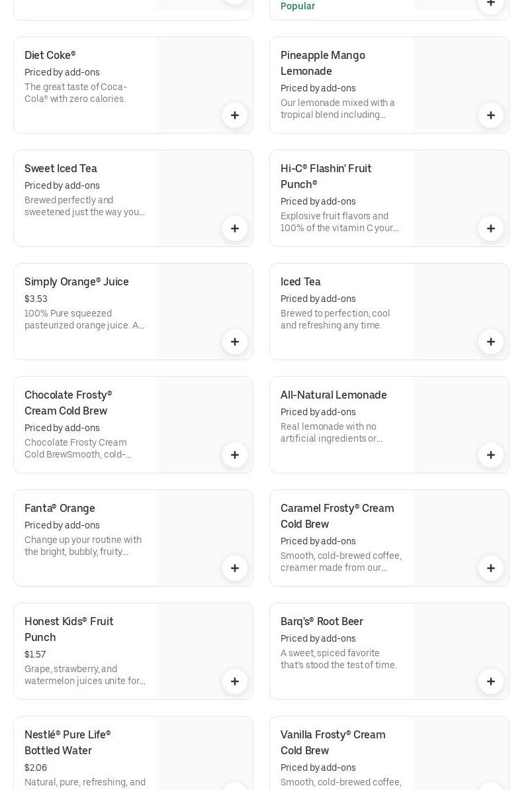Image resolution: width=532 pixels, height=790 pixels.
Task: Open the Barq's Root Beer item
Action: 322,622
